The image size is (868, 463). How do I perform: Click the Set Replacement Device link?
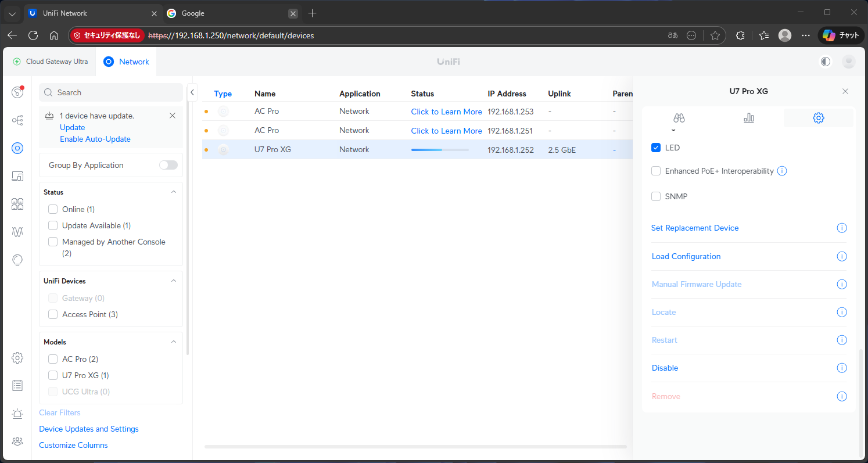pos(695,228)
